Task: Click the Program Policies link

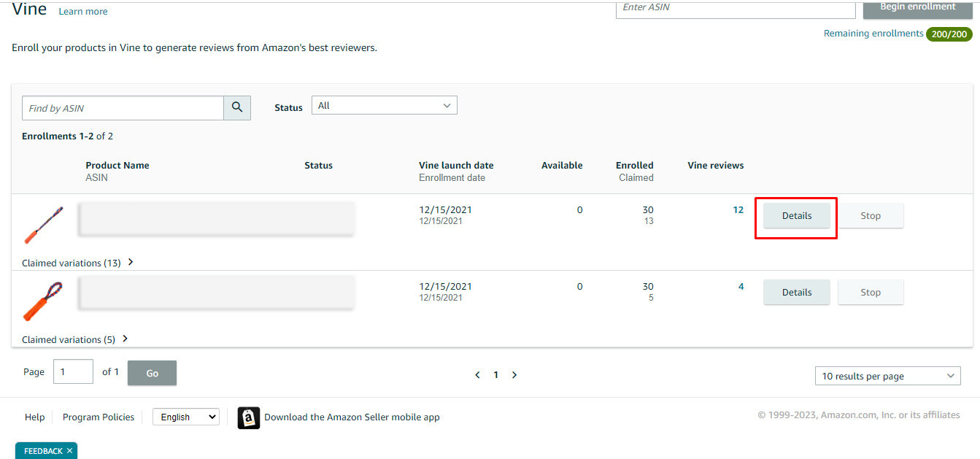Action: click(98, 416)
